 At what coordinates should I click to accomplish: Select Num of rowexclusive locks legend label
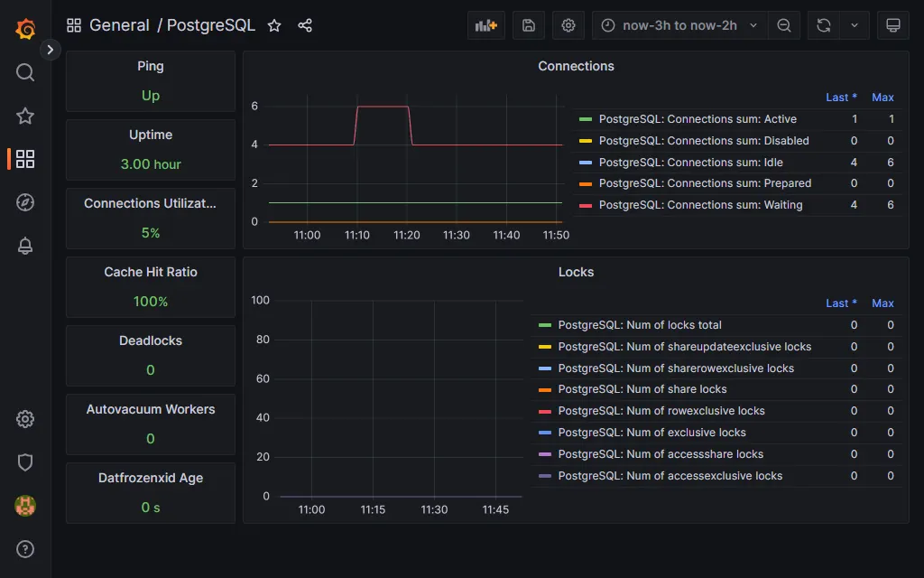tap(661, 411)
